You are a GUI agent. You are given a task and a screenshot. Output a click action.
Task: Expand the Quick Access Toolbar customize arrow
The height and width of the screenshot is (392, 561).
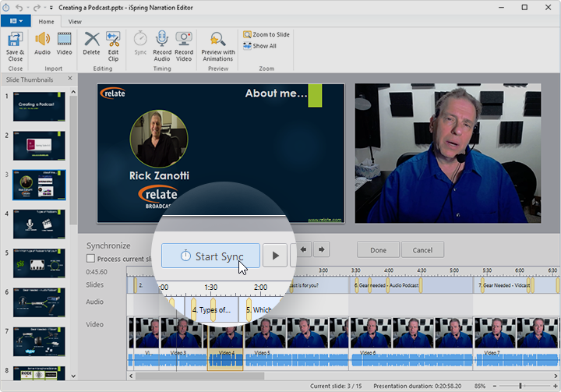coord(51,8)
